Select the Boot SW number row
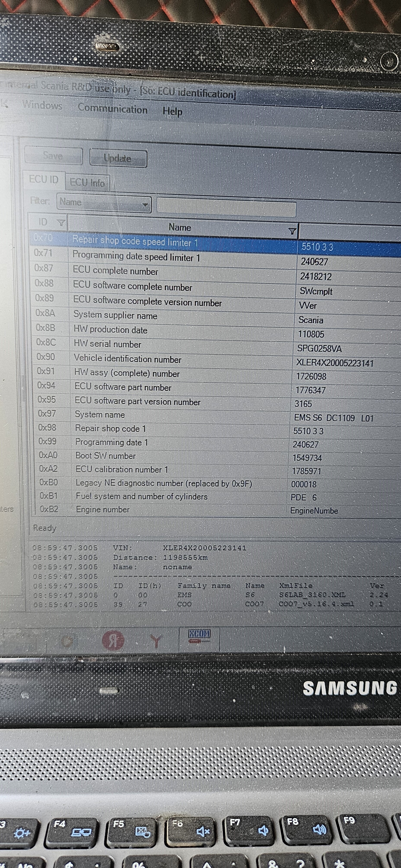Screen dimensions: 401x868 (x=105, y=455)
